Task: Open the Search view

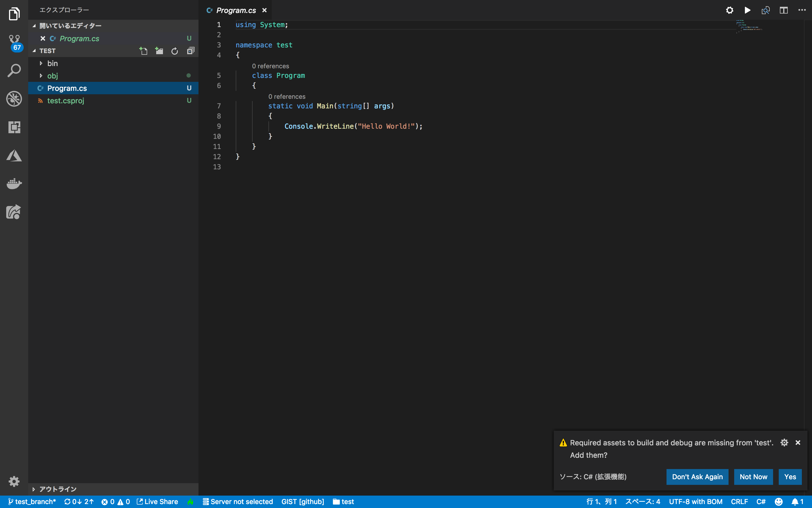Action: click(14, 71)
